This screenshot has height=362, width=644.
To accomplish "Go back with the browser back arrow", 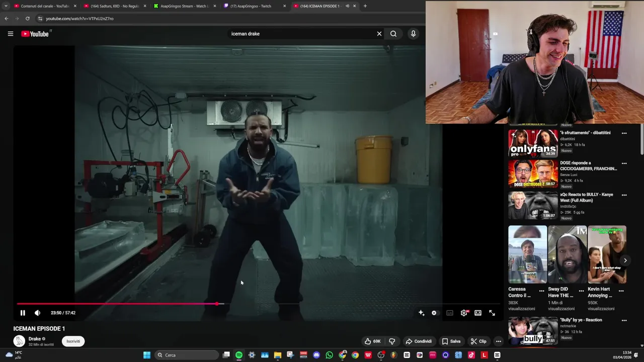I will click(6, 19).
